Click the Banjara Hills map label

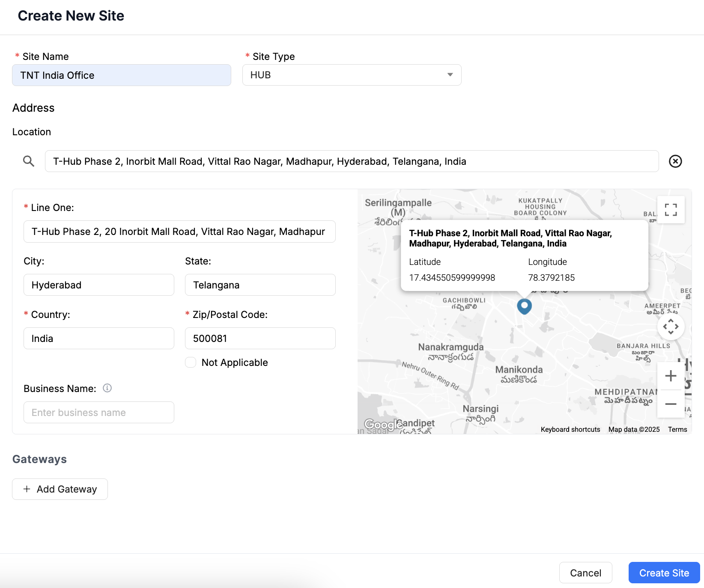pos(644,352)
